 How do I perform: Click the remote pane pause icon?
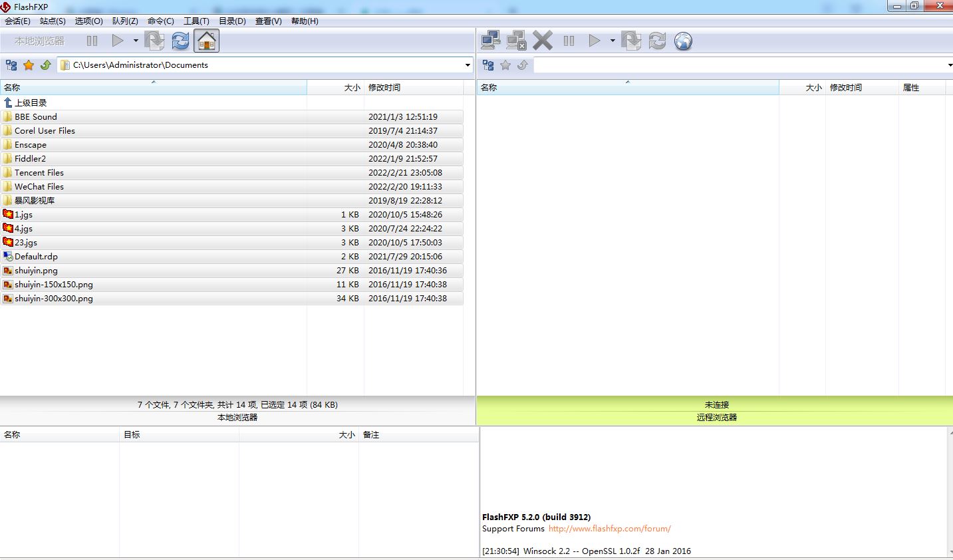click(x=569, y=41)
